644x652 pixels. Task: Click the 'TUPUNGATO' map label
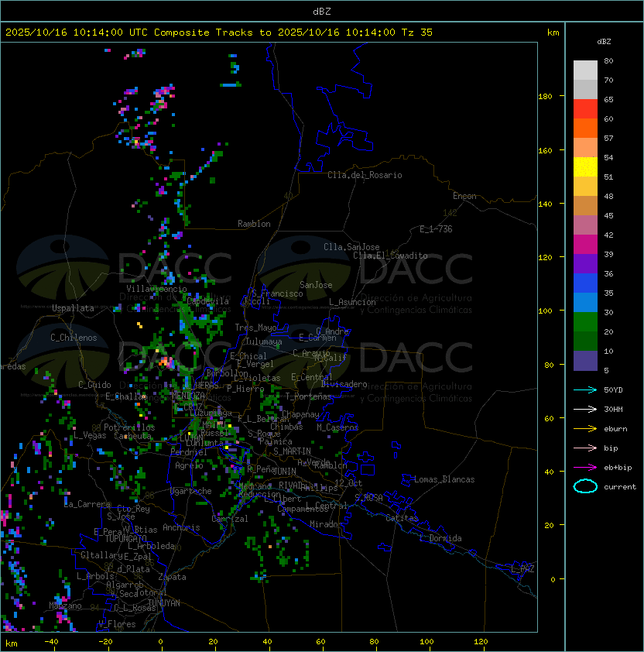pyautogui.click(x=125, y=538)
